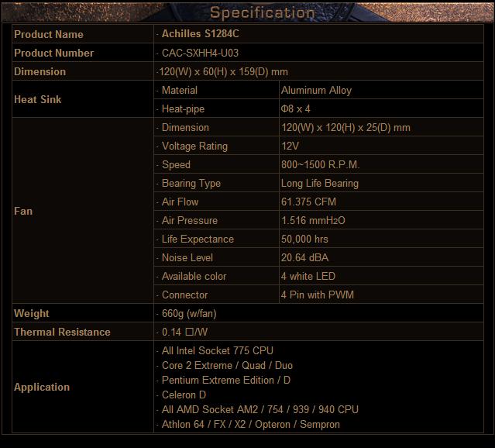The height and width of the screenshot is (448, 495).
Task: Click the 61.375 CFM air flow value
Action: click(308, 202)
